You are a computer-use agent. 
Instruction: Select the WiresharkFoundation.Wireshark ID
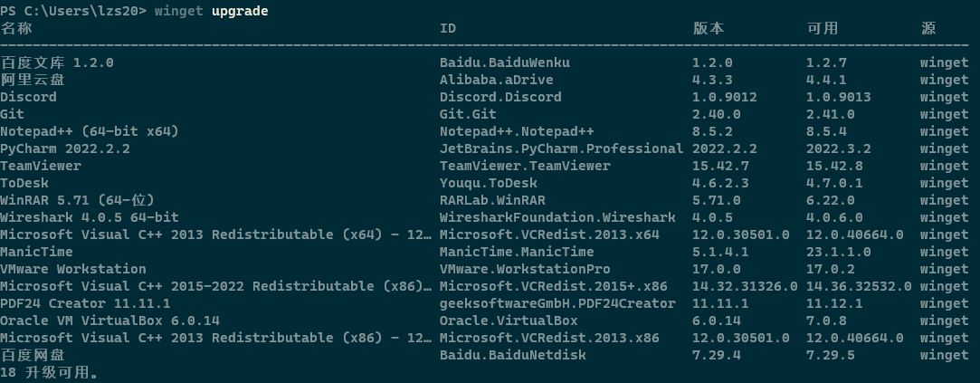tap(557, 217)
